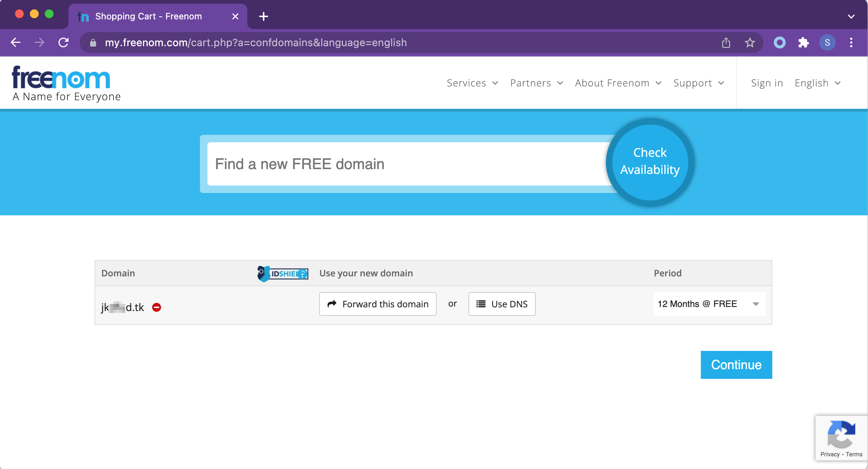Open the Partners menu
Screen dimensions: 868x469
537,83
